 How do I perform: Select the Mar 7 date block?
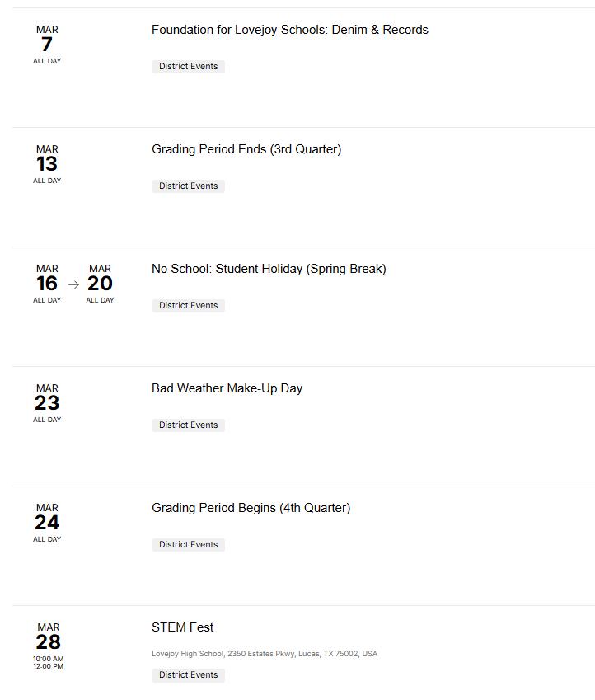click(47, 45)
